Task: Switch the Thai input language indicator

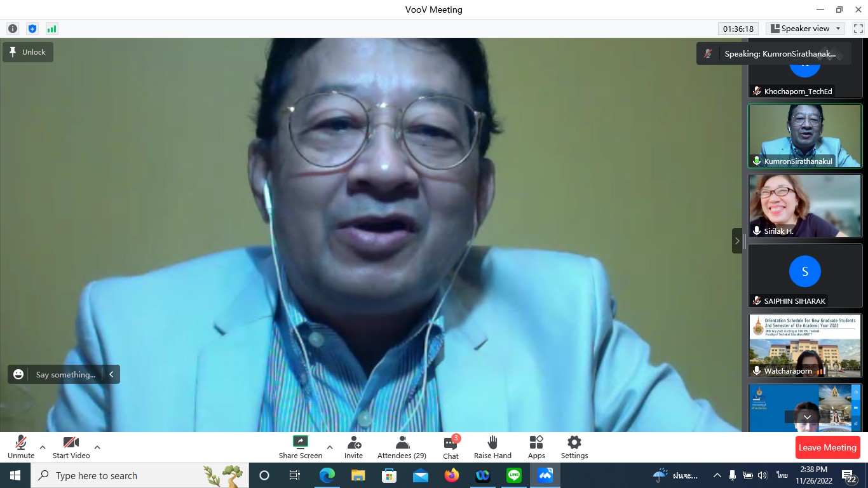Action: tap(782, 475)
